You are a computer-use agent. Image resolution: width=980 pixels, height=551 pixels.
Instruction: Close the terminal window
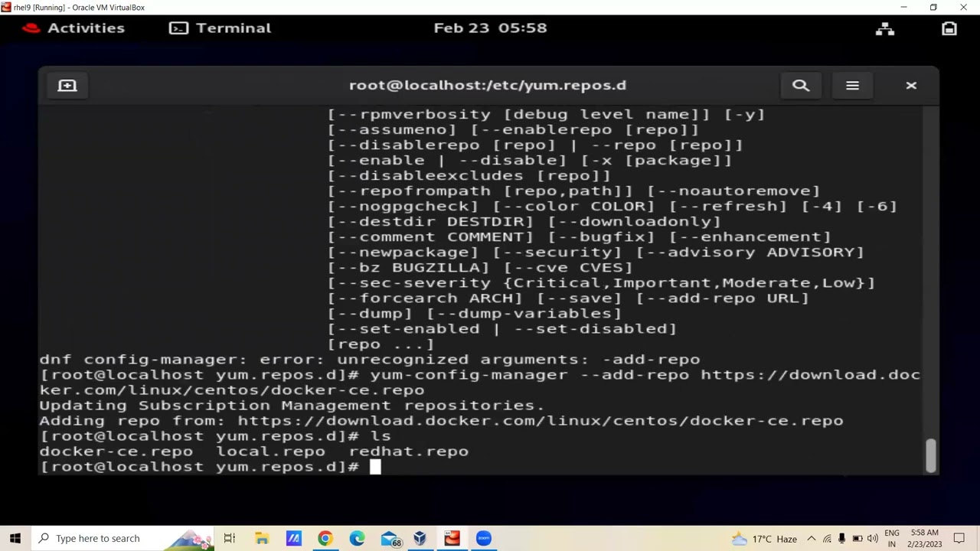(911, 86)
